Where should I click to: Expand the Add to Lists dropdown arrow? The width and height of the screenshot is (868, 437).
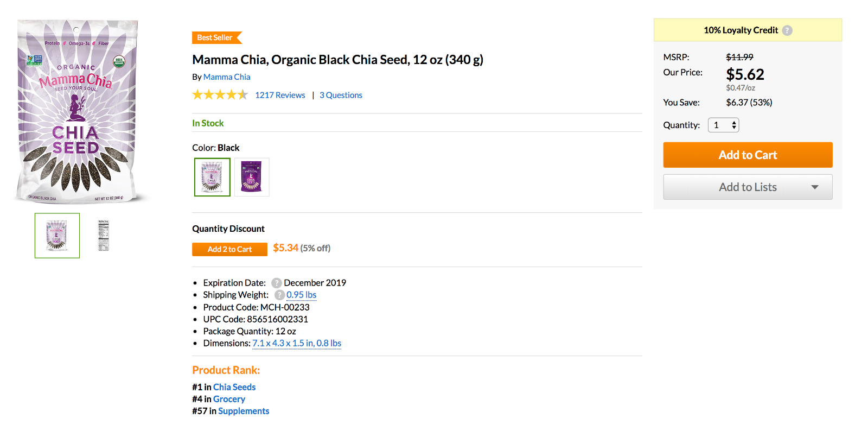[814, 187]
